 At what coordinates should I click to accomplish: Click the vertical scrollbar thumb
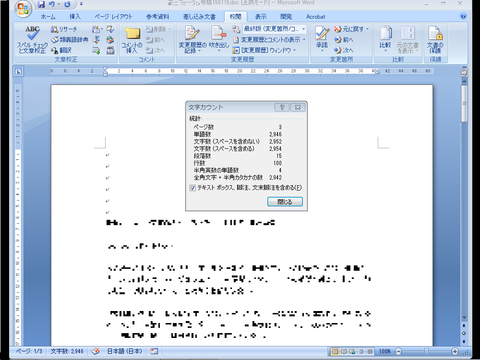[464, 103]
